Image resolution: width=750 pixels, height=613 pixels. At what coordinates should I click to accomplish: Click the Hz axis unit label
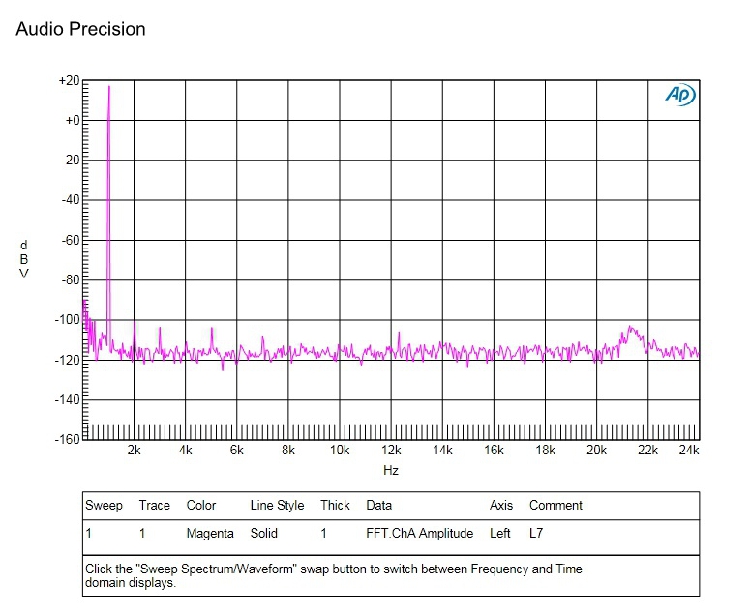[x=391, y=471]
